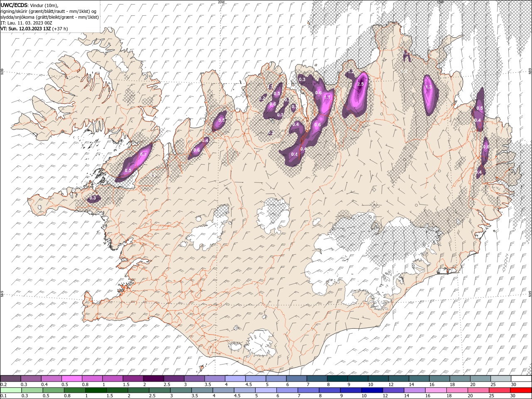Click the '20W' longitude label
This screenshot has width=532, height=399.
[x=221, y=2]
